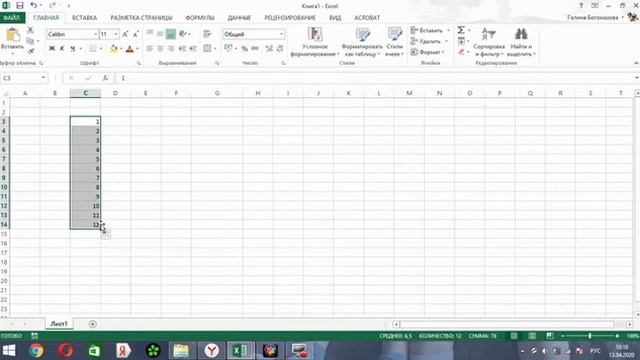The width and height of the screenshot is (640, 360).
Task: Toggle center text alignment
Action: tap(160, 49)
